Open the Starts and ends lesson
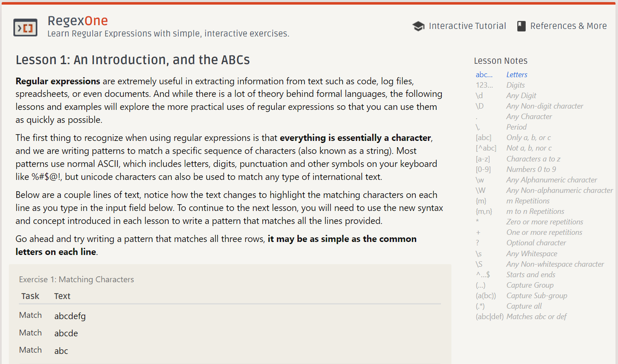Viewport: 618px width, 364px height. click(531, 275)
